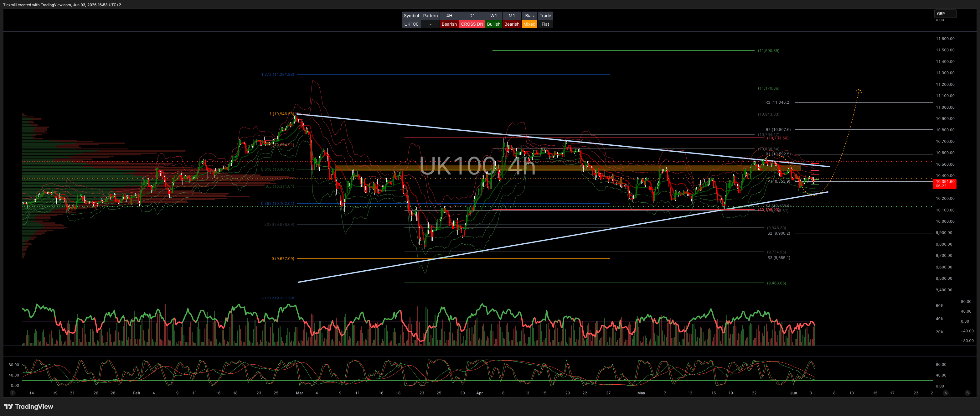Screen dimensions: 980x416
Task: Click the 60K volume scale label
Action: [939, 306]
